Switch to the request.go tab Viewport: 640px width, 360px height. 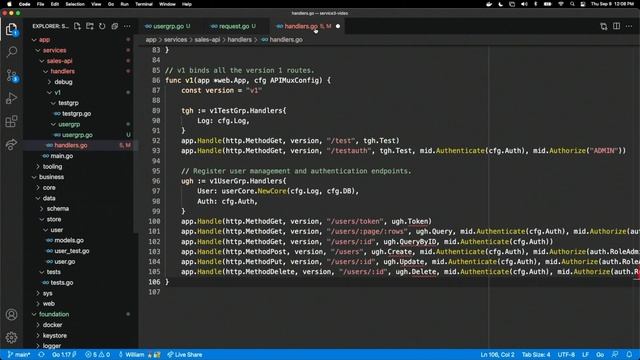point(233,26)
